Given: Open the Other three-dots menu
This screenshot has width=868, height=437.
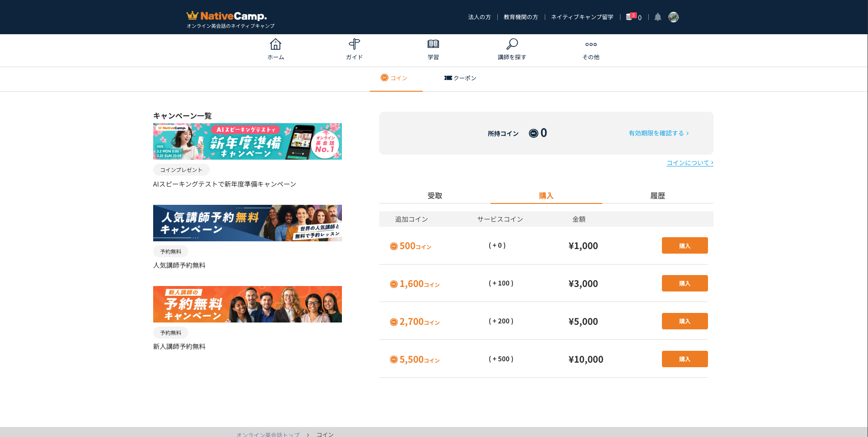Looking at the screenshot, I should pyautogui.click(x=591, y=45).
